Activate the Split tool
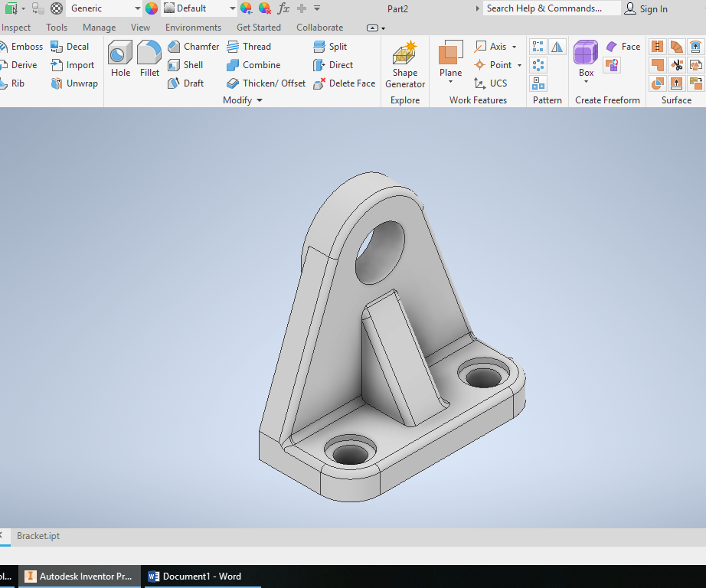This screenshot has width=706, height=588. tap(329, 46)
